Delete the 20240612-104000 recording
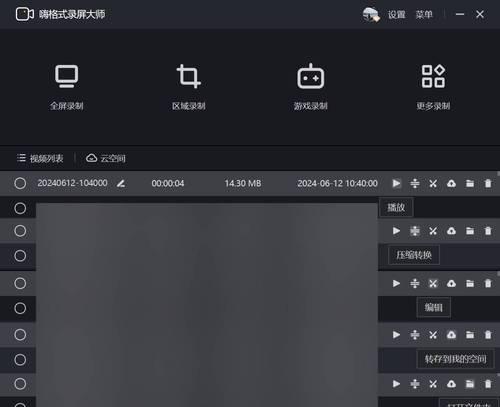The height and width of the screenshot is (407, 500). [488, 183]
